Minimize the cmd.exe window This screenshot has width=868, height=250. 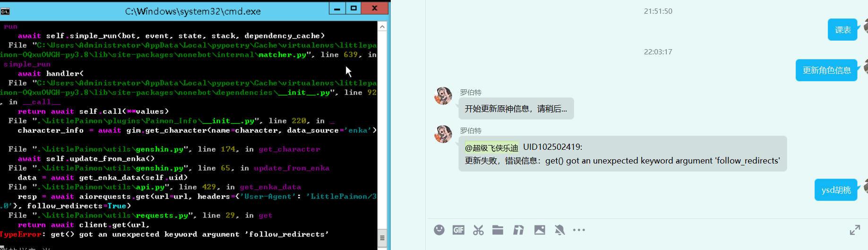pyautogui.click(x=337, y=9)
